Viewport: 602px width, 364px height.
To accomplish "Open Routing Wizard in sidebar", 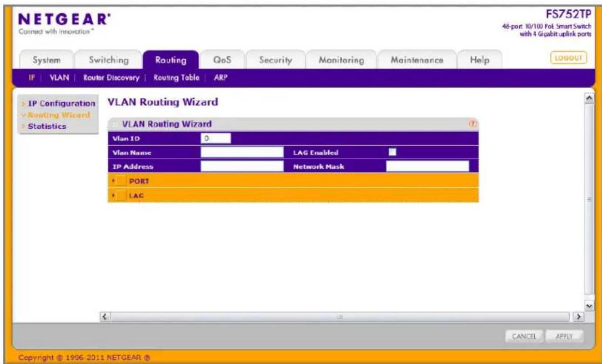I will pos(59,115).
